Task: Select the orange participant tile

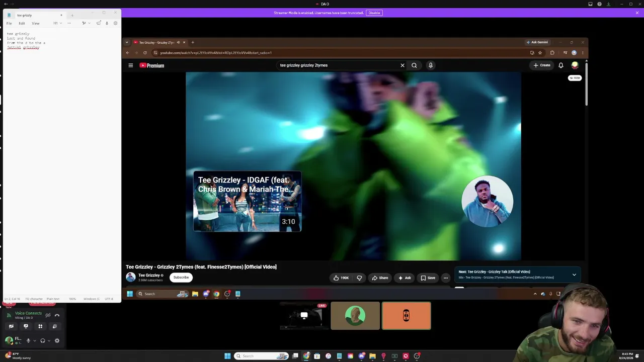Action: [407, 316]
